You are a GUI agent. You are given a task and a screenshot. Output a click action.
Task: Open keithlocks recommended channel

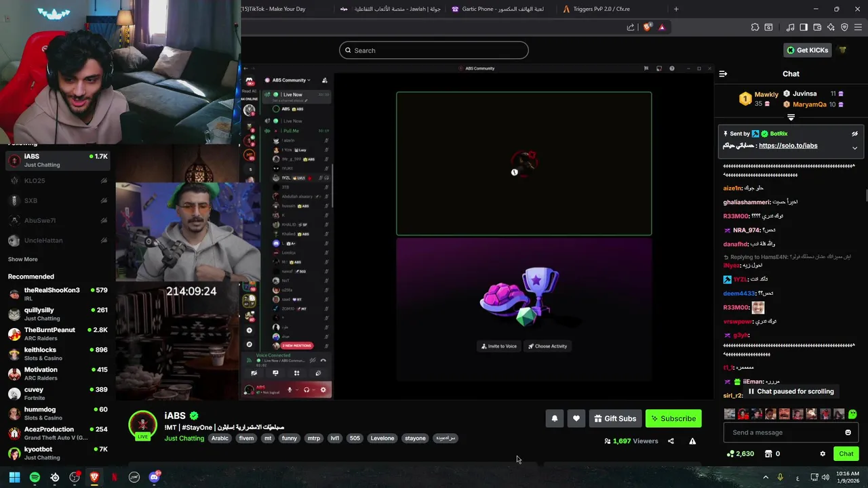click(57, 354)
